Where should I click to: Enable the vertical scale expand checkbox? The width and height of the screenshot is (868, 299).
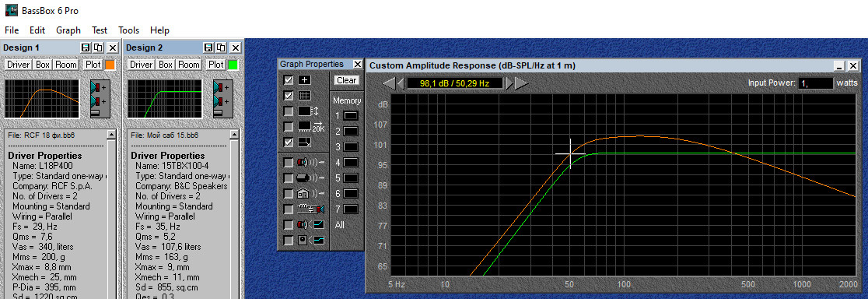coord(289,111)
